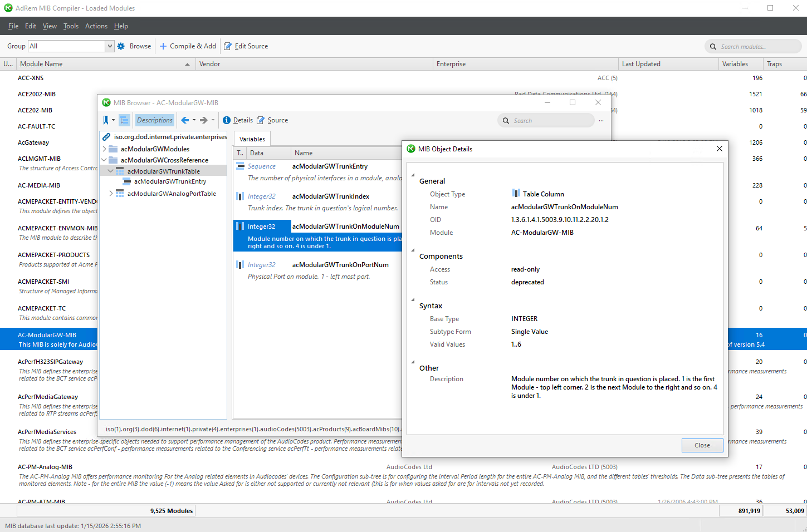Select the ACMEPACKET-SMI module row
The width and height of the screenshot is (807, 532).
(x=49, y=286)
